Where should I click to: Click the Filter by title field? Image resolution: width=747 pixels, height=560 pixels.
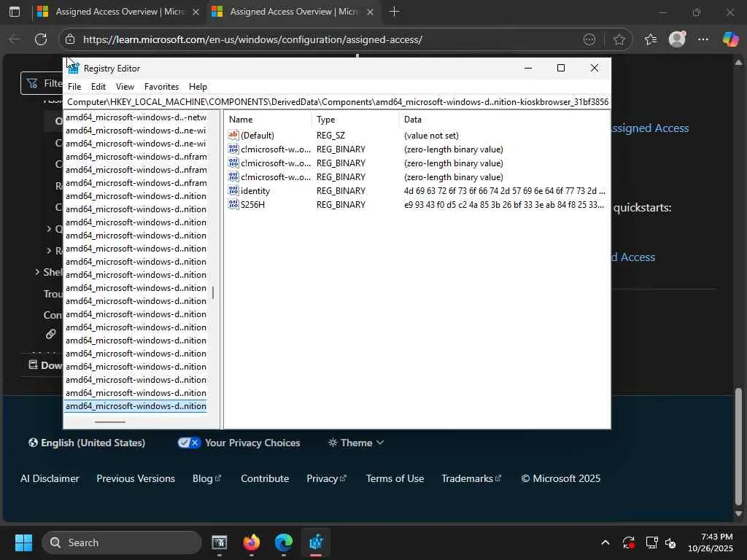click(42, 83)
